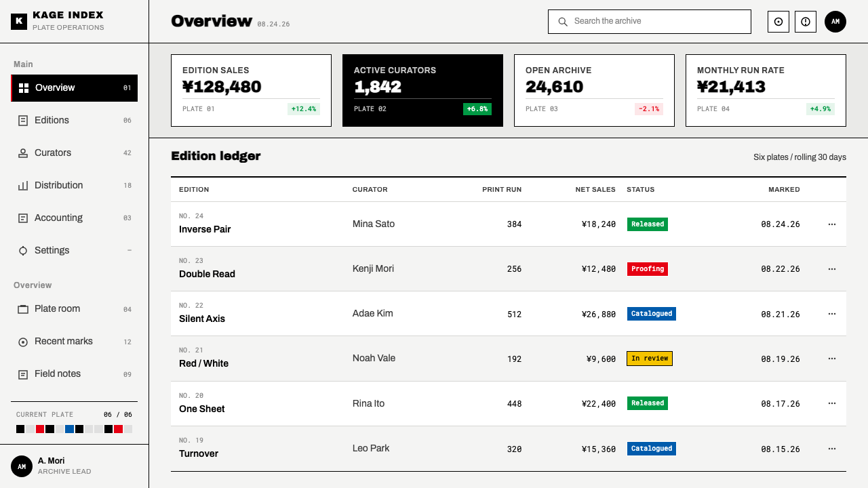Image resolution: width=868 pixels, height=488 pixels.
Task: Open the Plate room section
Action: 75,309
